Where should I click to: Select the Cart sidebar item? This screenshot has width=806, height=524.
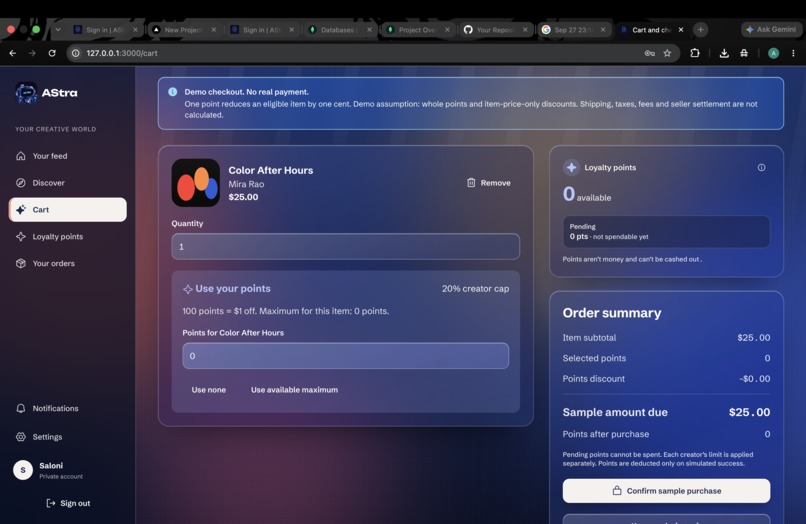point(67,210)
